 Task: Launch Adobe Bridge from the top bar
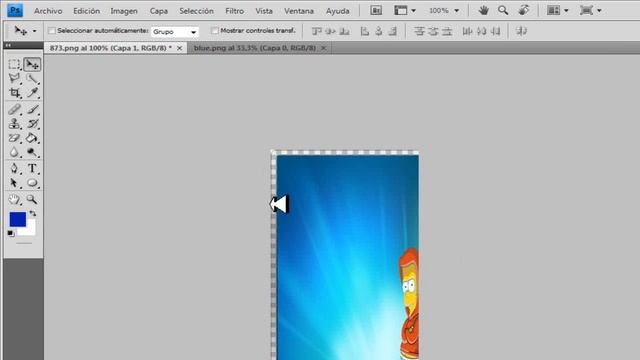point(376,10)
